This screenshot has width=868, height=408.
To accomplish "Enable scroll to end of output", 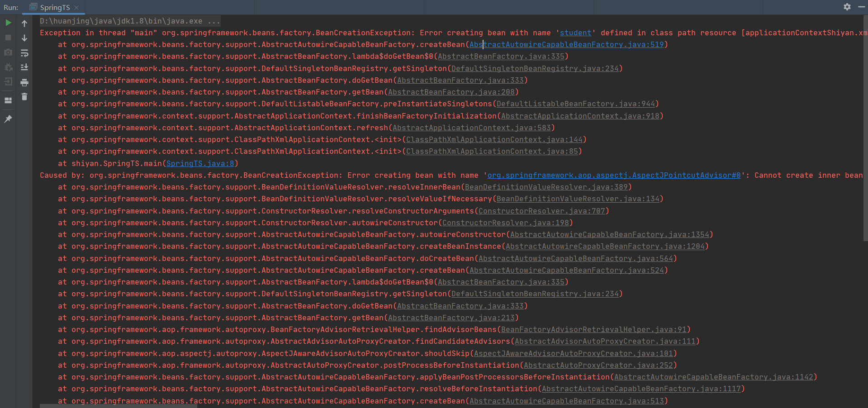I will [24, 67].
